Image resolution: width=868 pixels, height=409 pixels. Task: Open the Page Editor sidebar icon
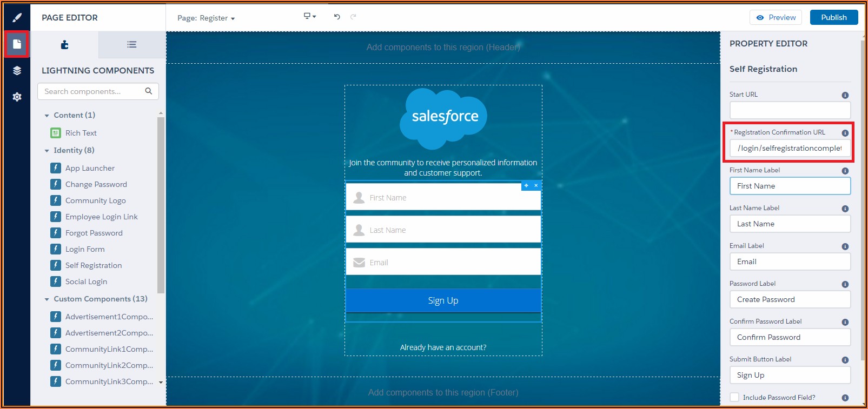17,44
